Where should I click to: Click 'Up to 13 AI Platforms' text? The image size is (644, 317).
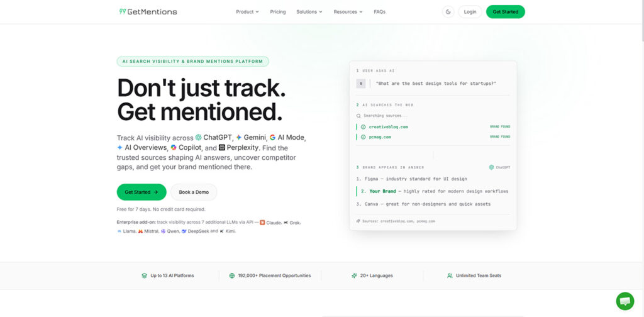coord(172,276)
